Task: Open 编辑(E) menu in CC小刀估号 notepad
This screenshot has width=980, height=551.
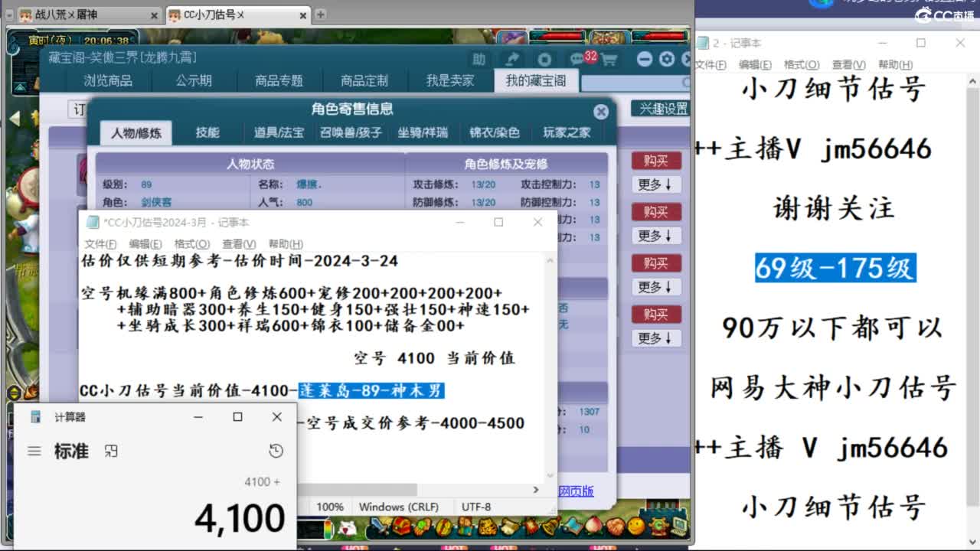Action: 145,243
